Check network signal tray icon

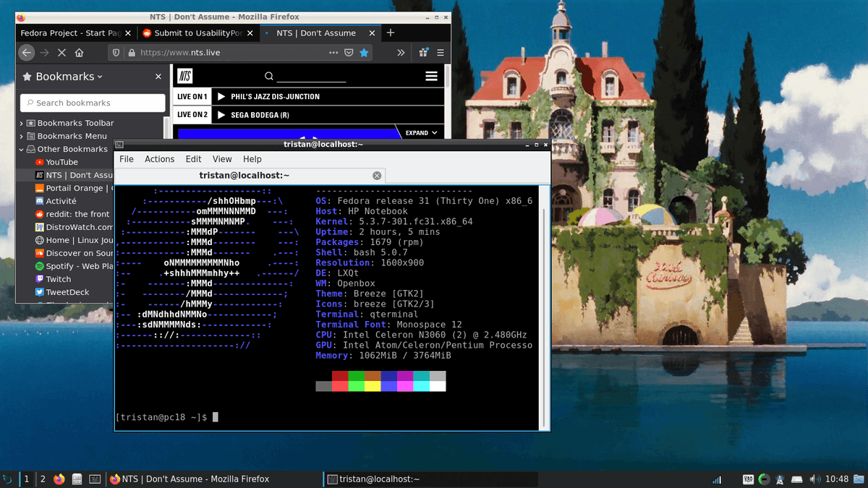tap(717, 479)
